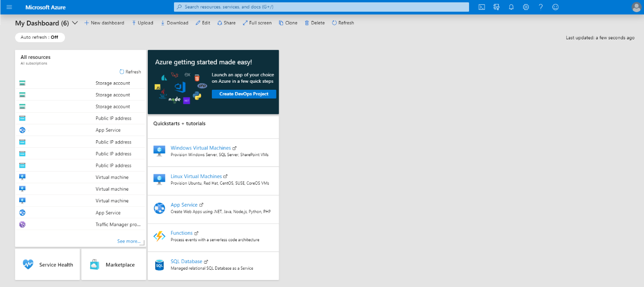
Task: Open the Help question mark menu
Action: click(541, 7)
